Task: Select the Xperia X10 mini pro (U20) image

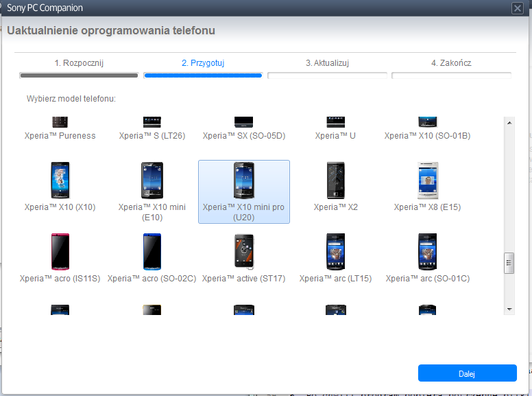Action: (x=244, y=180)
